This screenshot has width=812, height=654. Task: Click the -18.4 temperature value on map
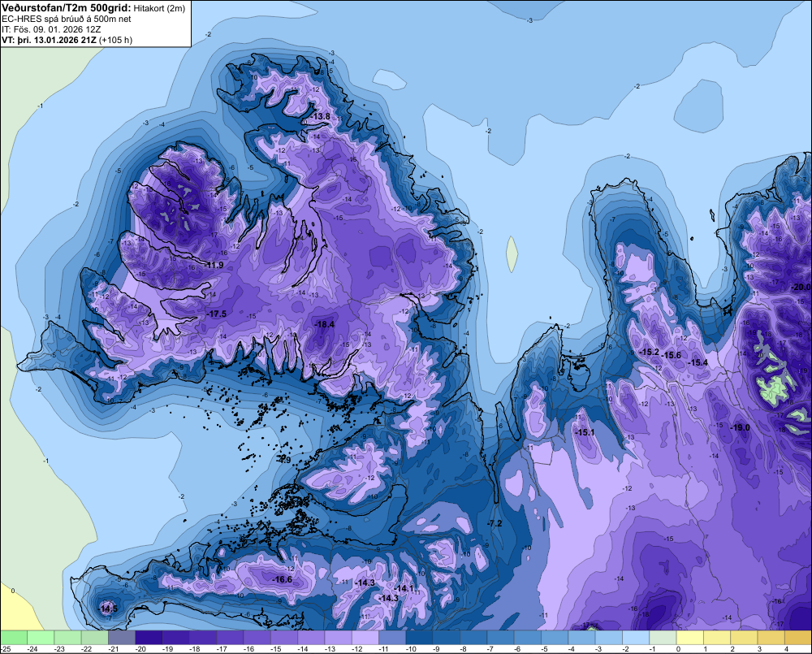325,324
